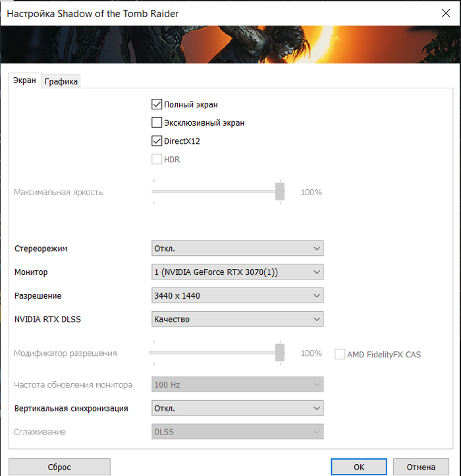Toggle the AMD FidelityFX CAS checkbox
This screenshot has height=476, width=461.
340,354
